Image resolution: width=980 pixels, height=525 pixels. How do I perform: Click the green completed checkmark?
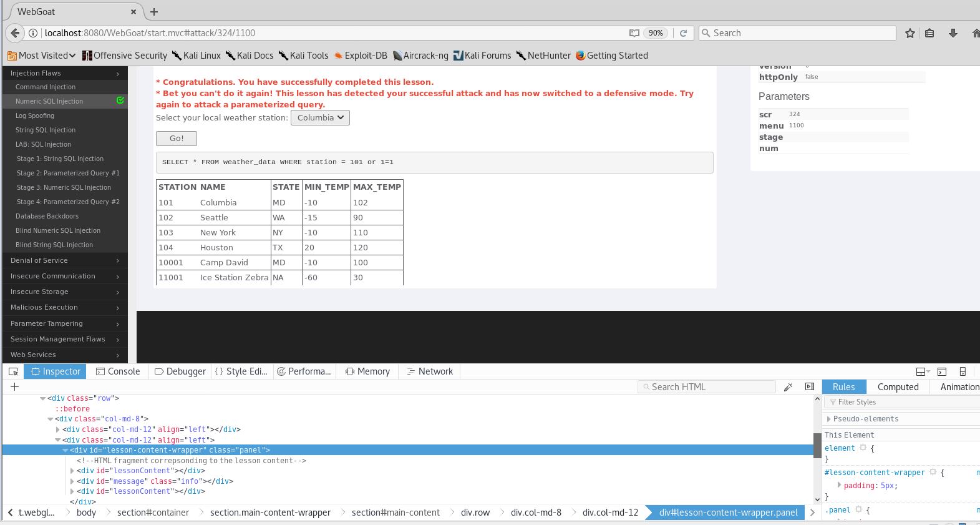[x=120, y=101]
